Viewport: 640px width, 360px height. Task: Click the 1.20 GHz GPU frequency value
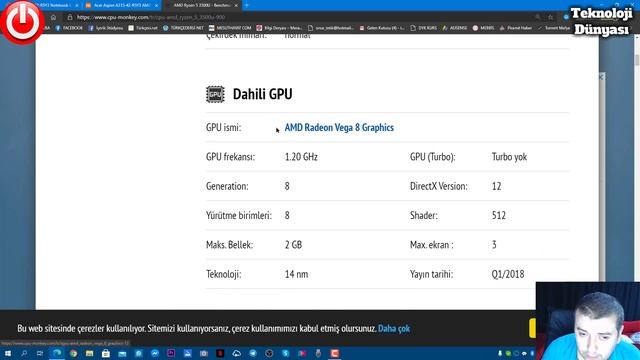tap(301, 157)
